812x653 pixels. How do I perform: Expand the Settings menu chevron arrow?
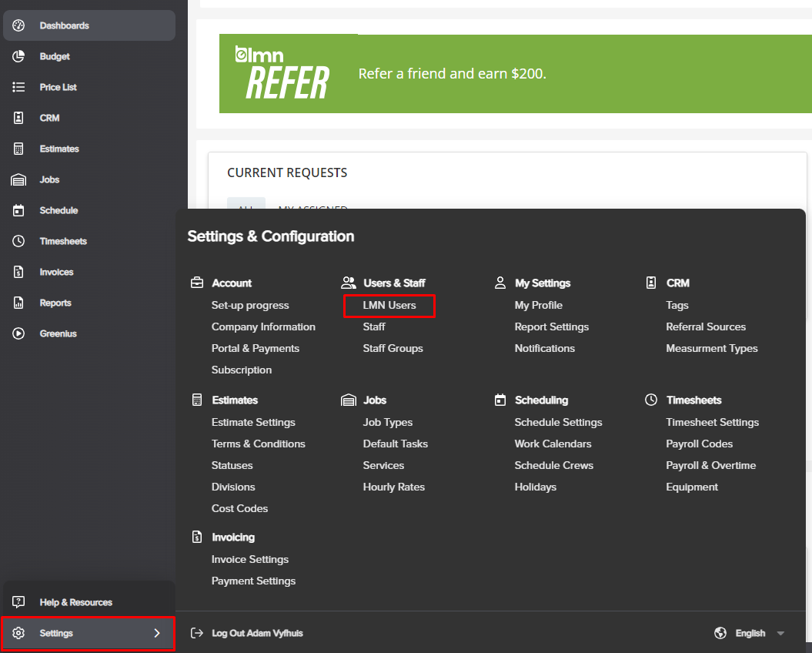tap(157, 633)
